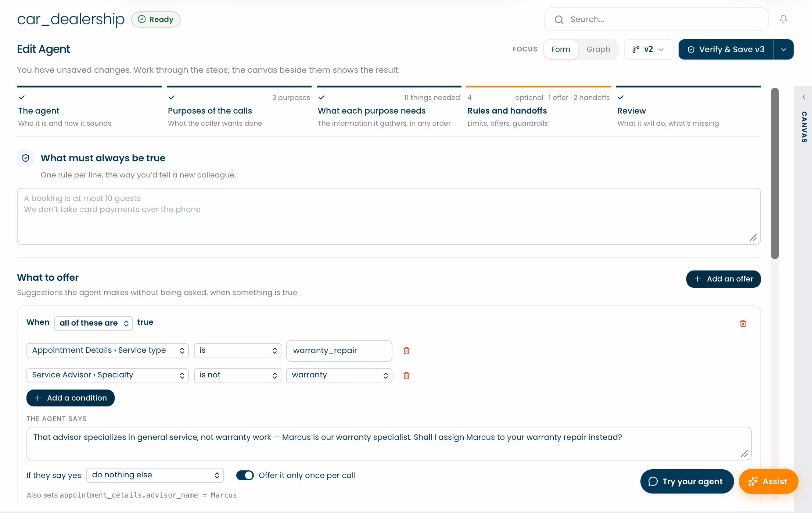This screenshot has width=812, height=513.
Task: Click the CANVAS vertical label
Action: tap(804, 127)
